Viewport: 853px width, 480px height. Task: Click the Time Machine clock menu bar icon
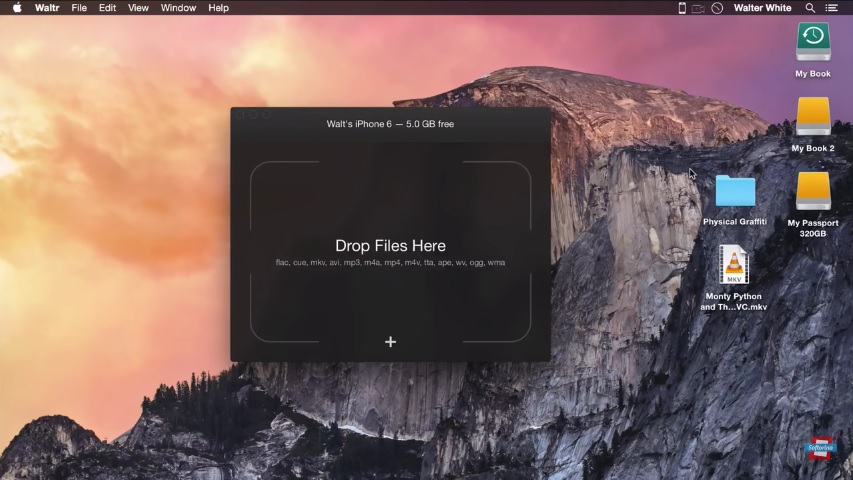click(717, 8)
